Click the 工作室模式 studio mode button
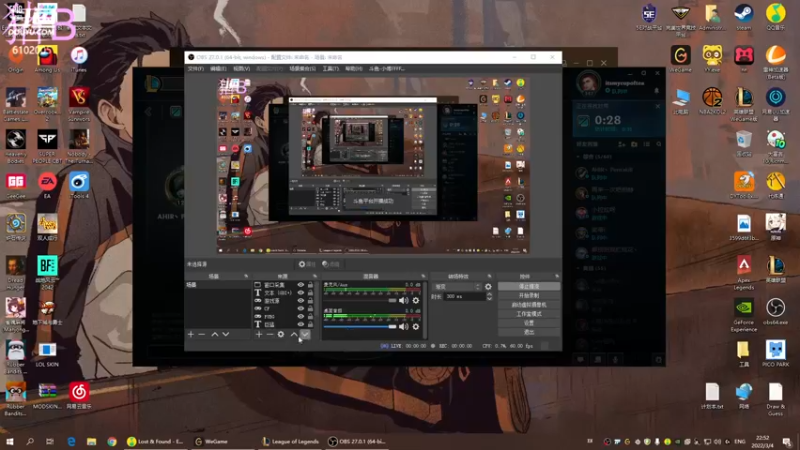Image resolution: width=800 pixels, height=450 pixels. point(529,314)
